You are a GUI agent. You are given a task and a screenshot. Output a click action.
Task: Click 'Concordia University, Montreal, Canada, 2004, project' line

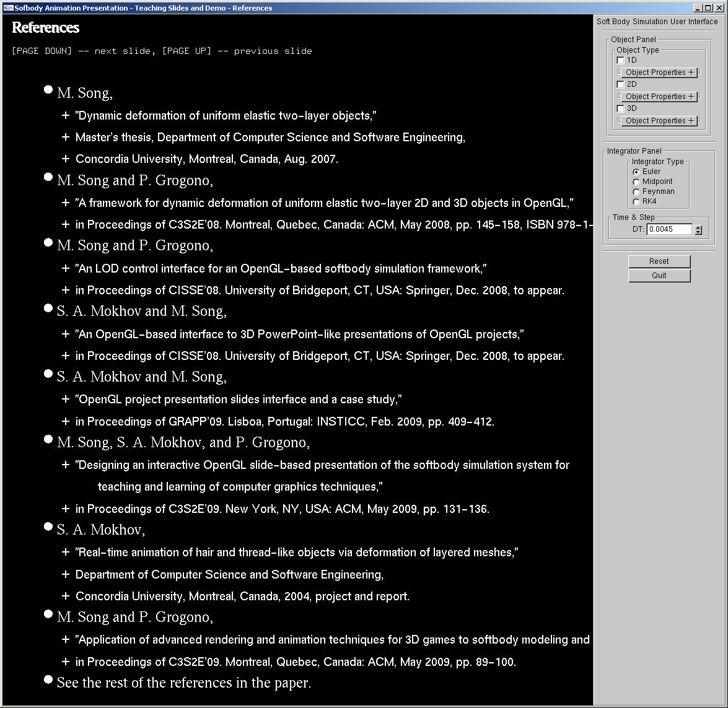click(x=242, y=596)
